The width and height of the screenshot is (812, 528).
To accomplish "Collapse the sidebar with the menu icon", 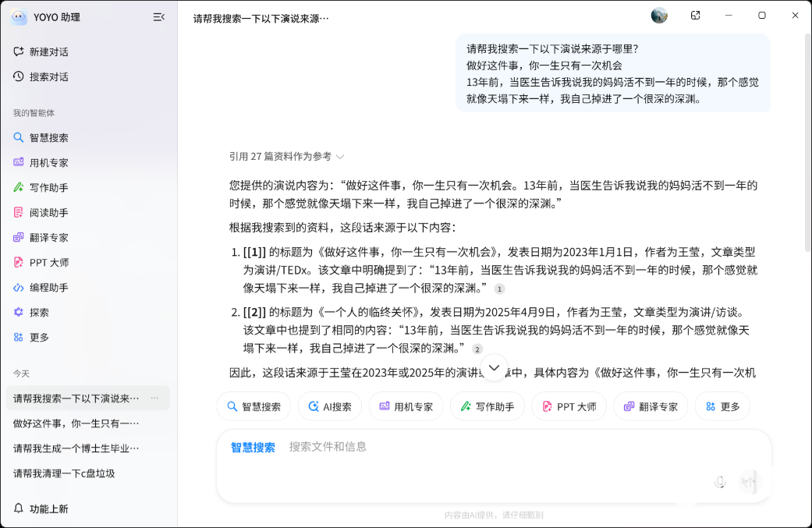I will [x=159, y=17].
